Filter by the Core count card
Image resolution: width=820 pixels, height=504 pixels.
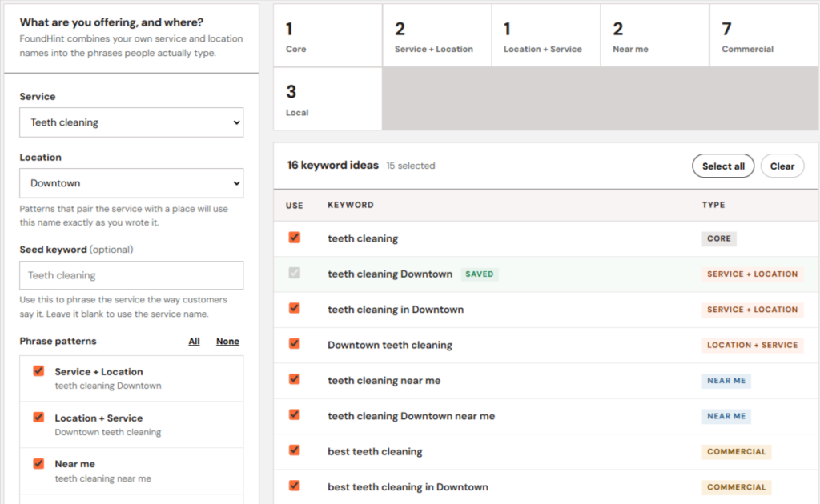(328, 35)
